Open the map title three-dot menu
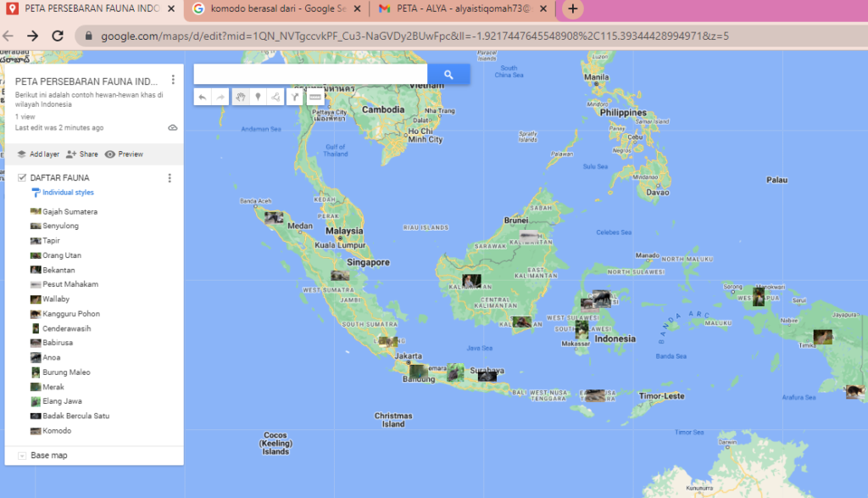868x498 pixels. point(173,81)
